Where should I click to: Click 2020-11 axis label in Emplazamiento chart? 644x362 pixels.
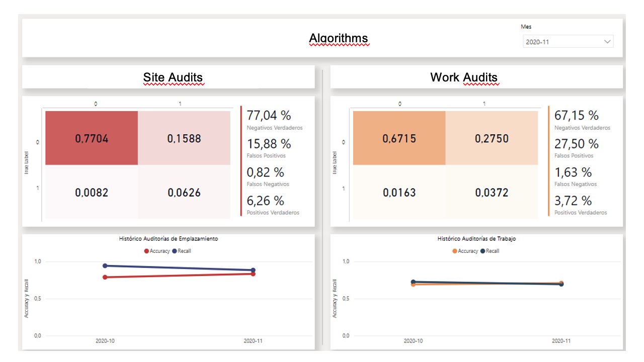(x=253, y=340)
